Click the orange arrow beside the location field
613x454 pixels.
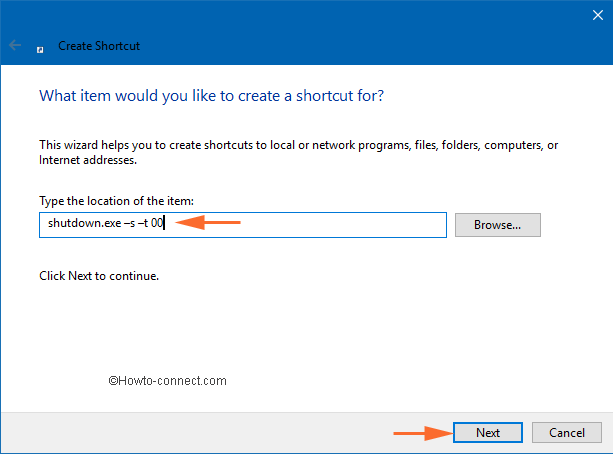coord(208,223)
